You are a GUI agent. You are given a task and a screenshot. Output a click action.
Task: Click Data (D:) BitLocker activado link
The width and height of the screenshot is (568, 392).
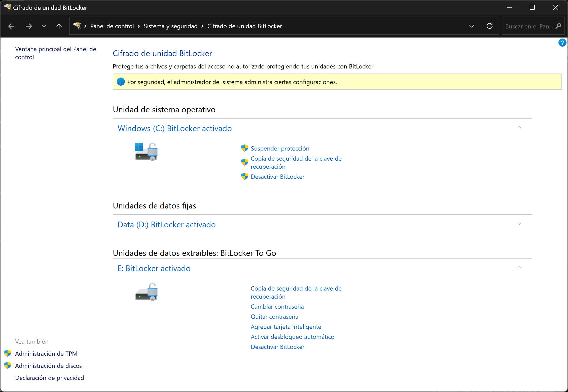tap(167, 225)
